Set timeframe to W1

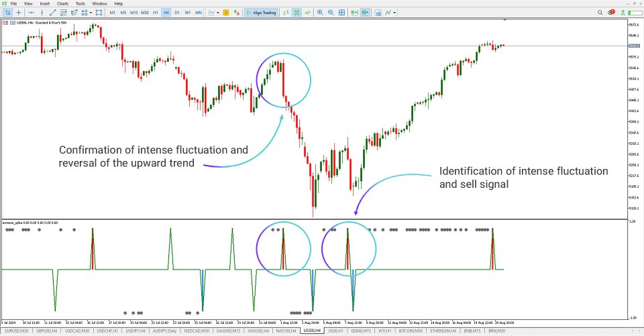click(188, 13)
